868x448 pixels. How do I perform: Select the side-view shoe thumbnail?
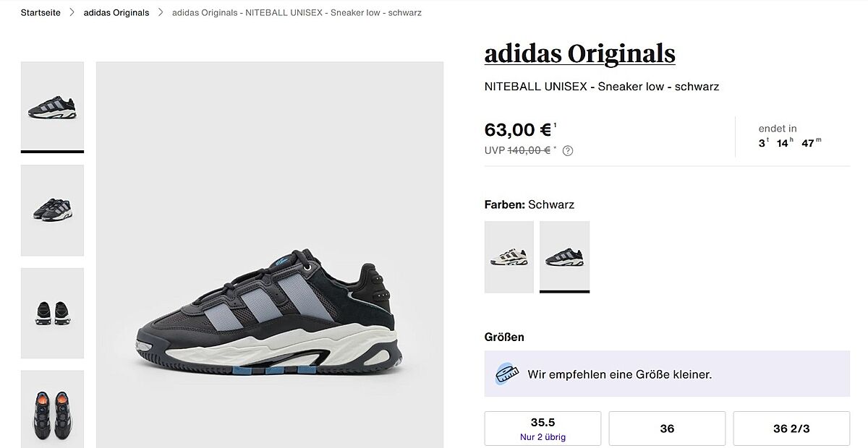(x=52, y=105)
